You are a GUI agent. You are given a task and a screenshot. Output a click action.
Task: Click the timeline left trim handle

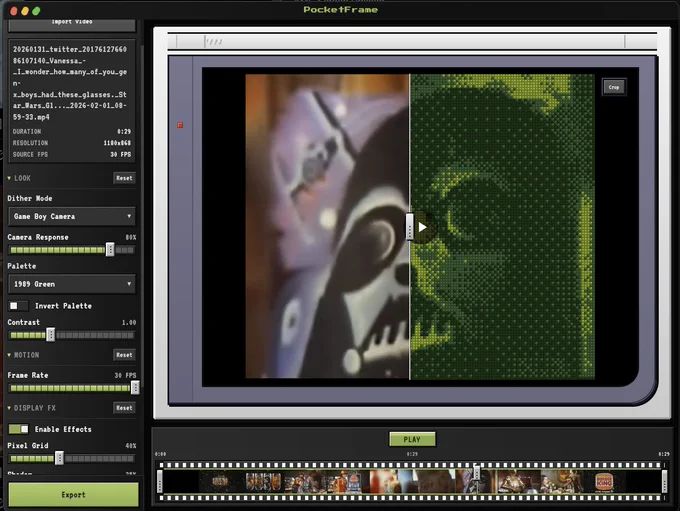[x=160, y=482]
